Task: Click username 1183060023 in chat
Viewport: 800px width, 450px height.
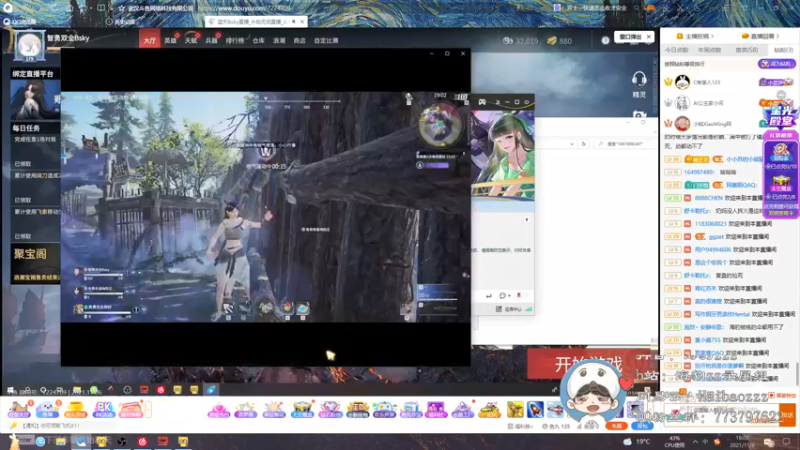Action: click(710, 223)
